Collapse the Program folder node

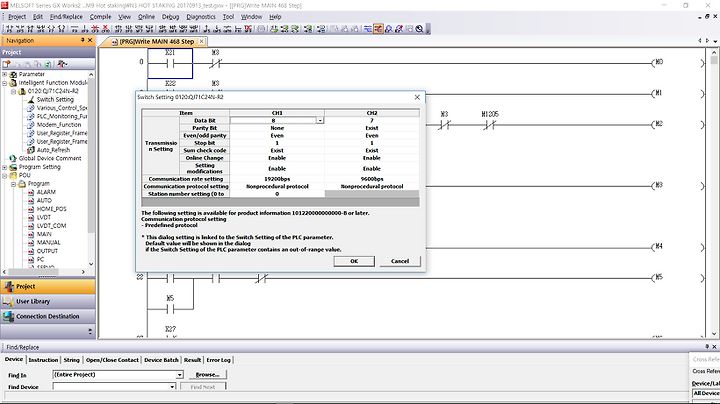point(14,184)
